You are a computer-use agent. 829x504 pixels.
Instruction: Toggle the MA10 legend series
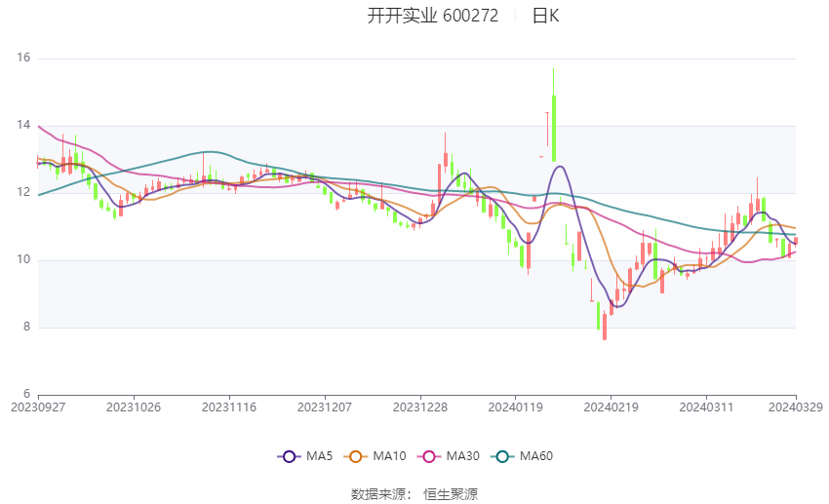tap(375, 456)
